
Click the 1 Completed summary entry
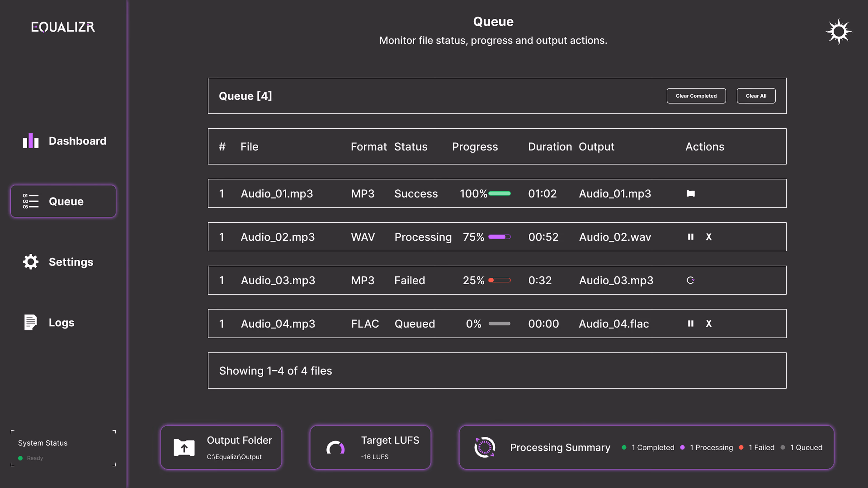coord(648,447)
